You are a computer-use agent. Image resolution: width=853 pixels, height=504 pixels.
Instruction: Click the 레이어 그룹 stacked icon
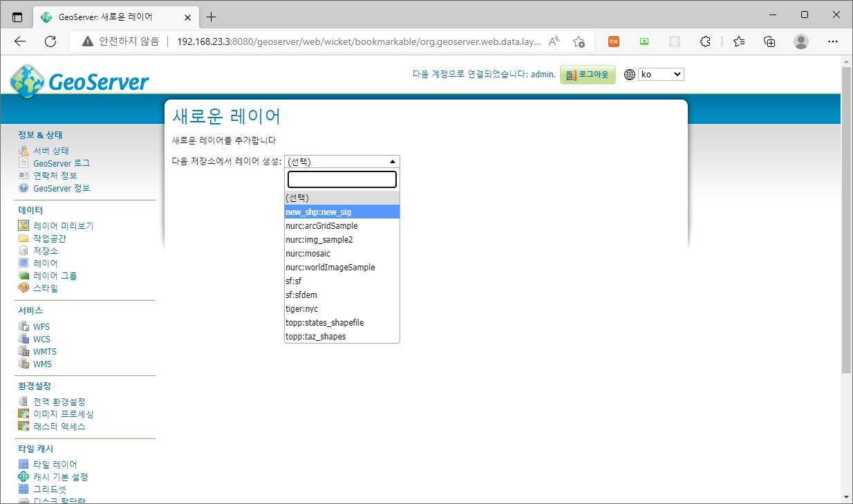(x=24, y=276)
